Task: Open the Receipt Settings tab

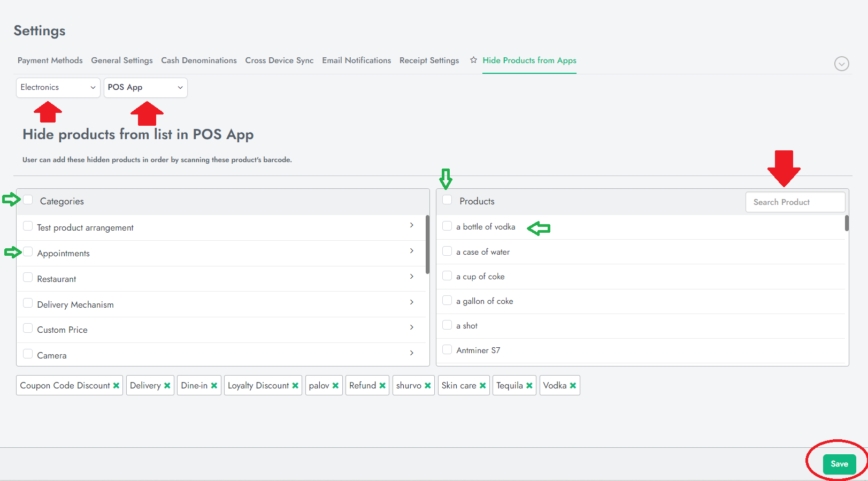Action: (x=429, y=60)
